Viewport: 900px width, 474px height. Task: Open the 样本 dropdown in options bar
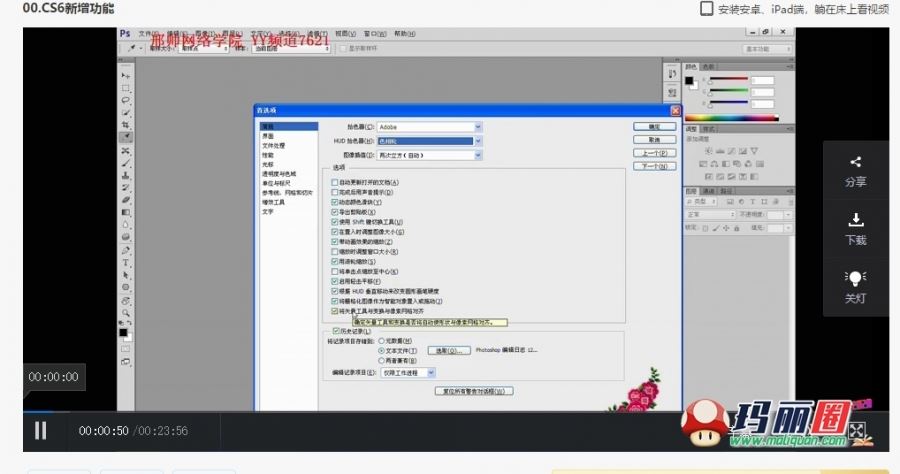(x=291, y=49)
